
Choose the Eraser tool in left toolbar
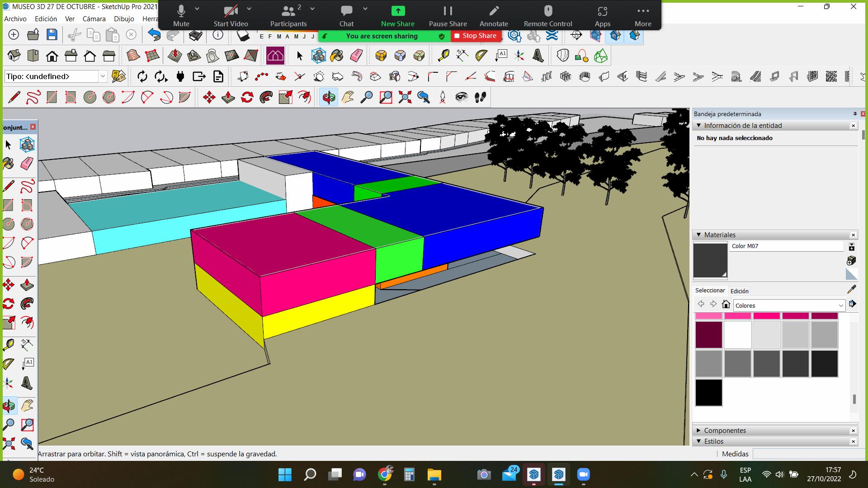[x=27, y=164]
